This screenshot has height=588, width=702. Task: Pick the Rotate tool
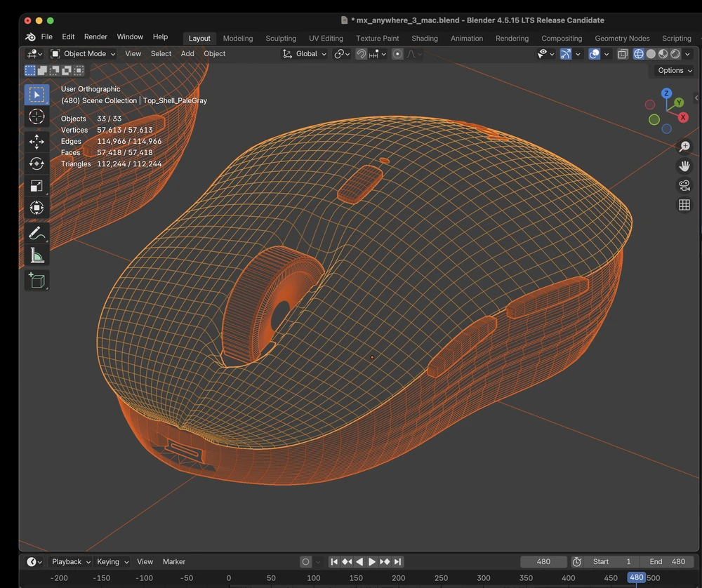point(37,163)
